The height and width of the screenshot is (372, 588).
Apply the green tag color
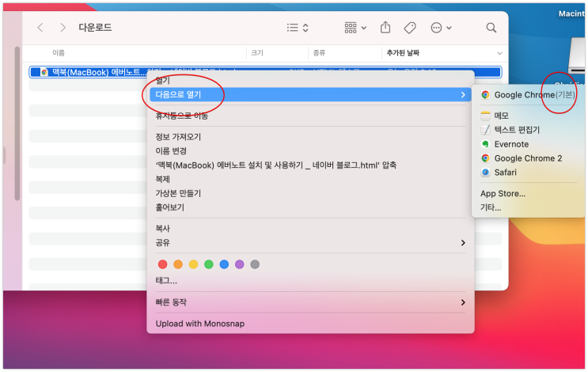[x=209, y=264]
